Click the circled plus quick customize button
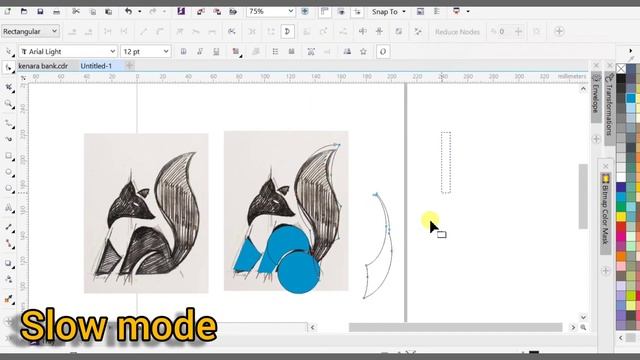This screenshot has width=640, height=360. tap(559, 31)
